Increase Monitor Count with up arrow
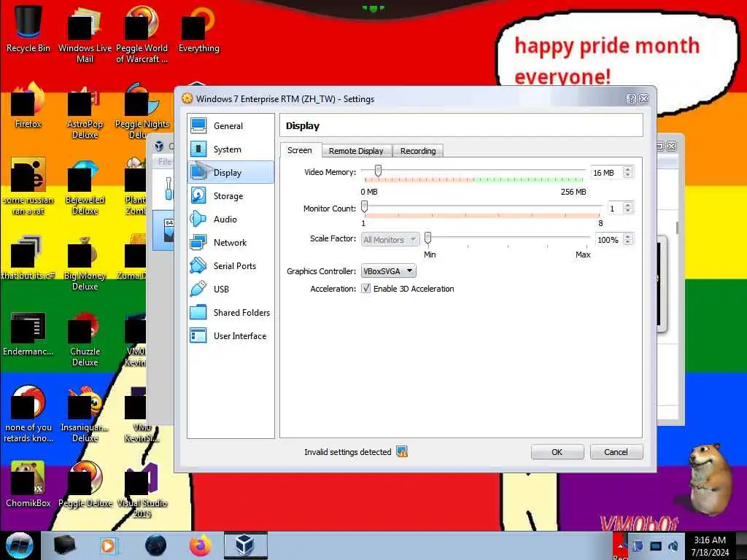 [x=628, y=205]
